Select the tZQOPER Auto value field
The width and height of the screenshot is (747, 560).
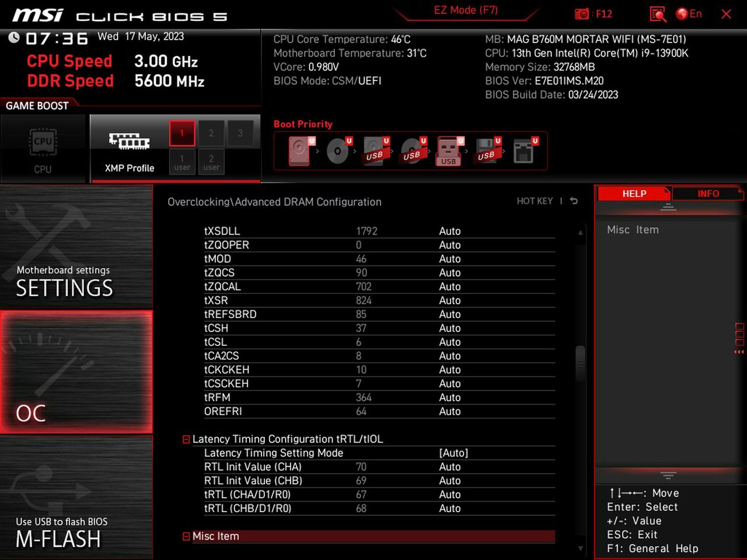pyautogui.click(x=450, y=245)
